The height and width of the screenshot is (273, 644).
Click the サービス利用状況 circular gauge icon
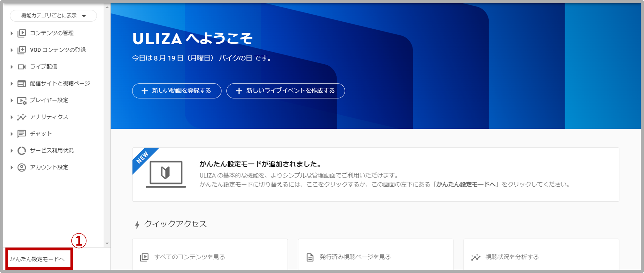(22, 150)
